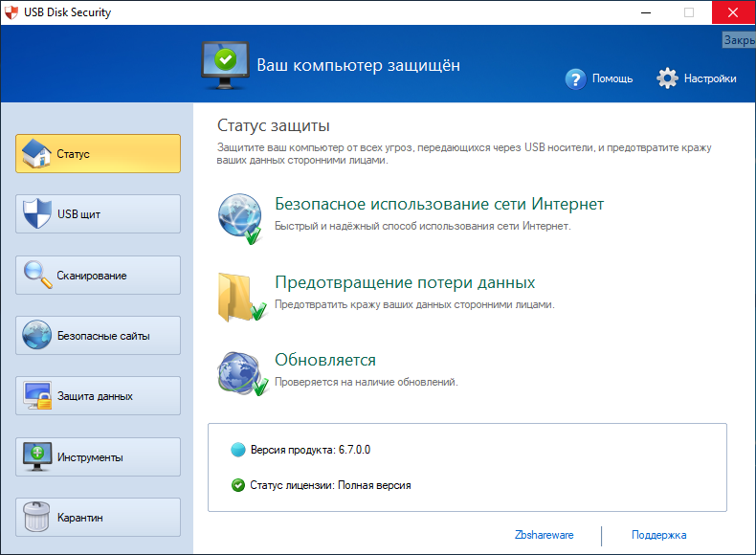The height and width of the screenshot is (555, 756).
Task: Go to Сканирование section
Action: coord(98,275)
